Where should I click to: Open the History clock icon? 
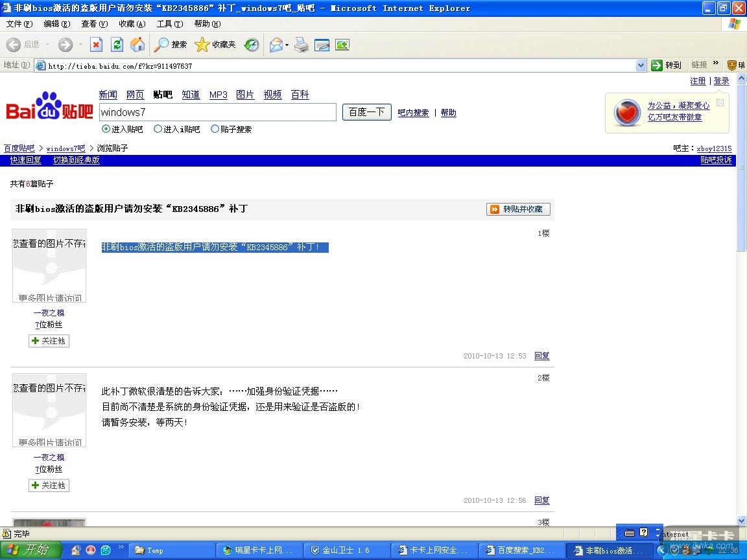(x=252, y=45)
